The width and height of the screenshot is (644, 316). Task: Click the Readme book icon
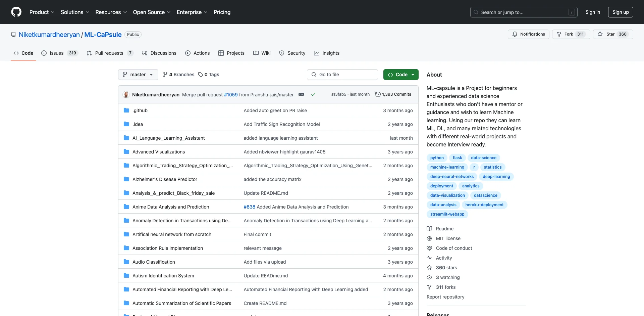pyautogui.click(x=429, y=229)
